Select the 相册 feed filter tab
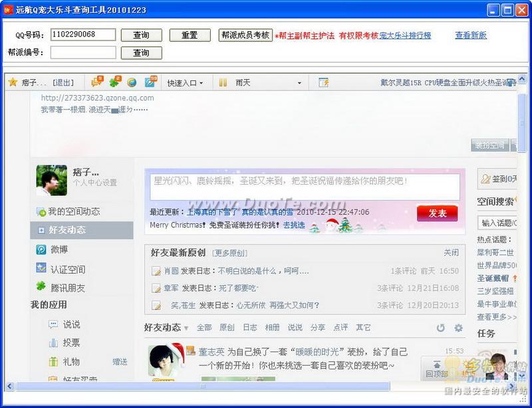The width and height of the screenshot is (532, 408). [272, 328]
